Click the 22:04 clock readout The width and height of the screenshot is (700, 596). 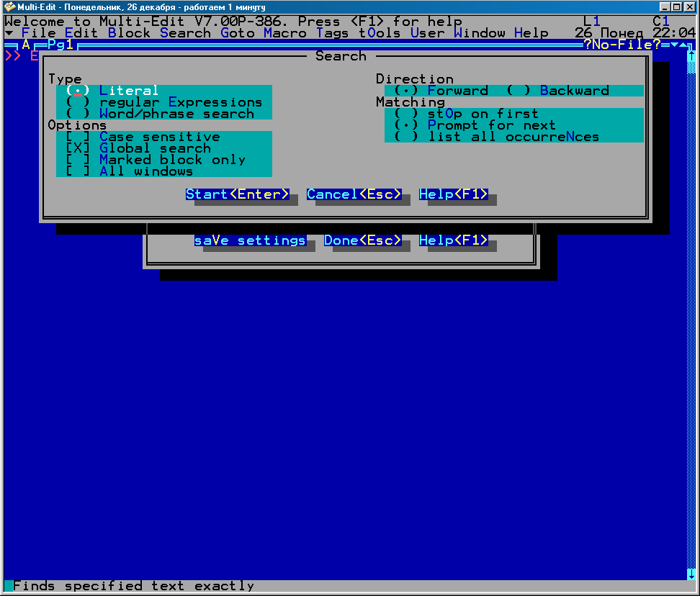(673, 33)
